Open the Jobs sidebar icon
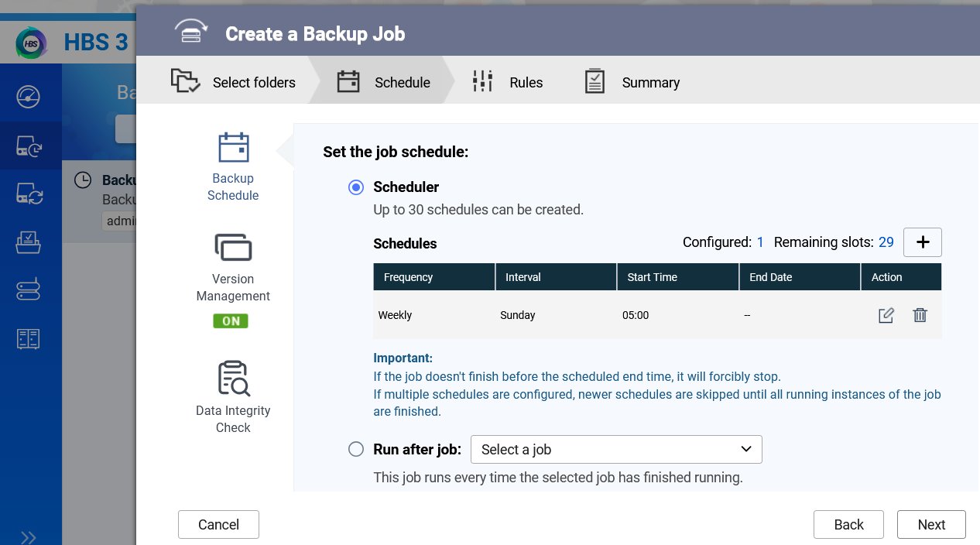Image resolution: width=980 pixels, height=545 pixels. tap(29, 242)
